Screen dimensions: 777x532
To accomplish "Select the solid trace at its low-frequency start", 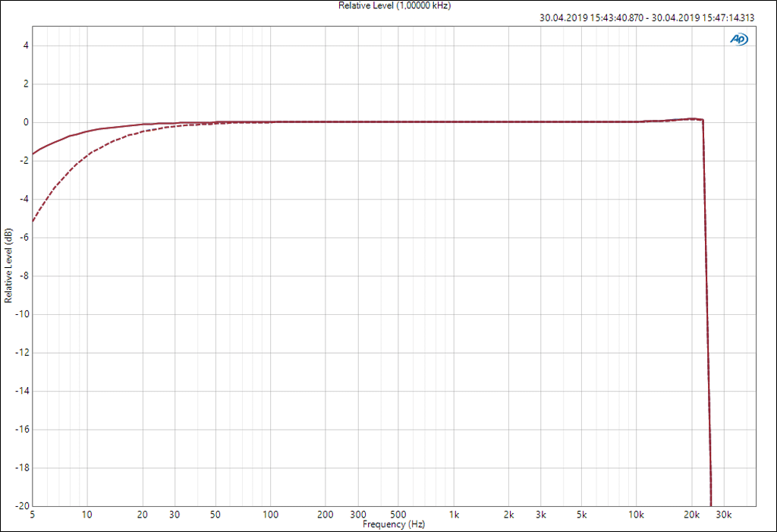I will [35, 153].
